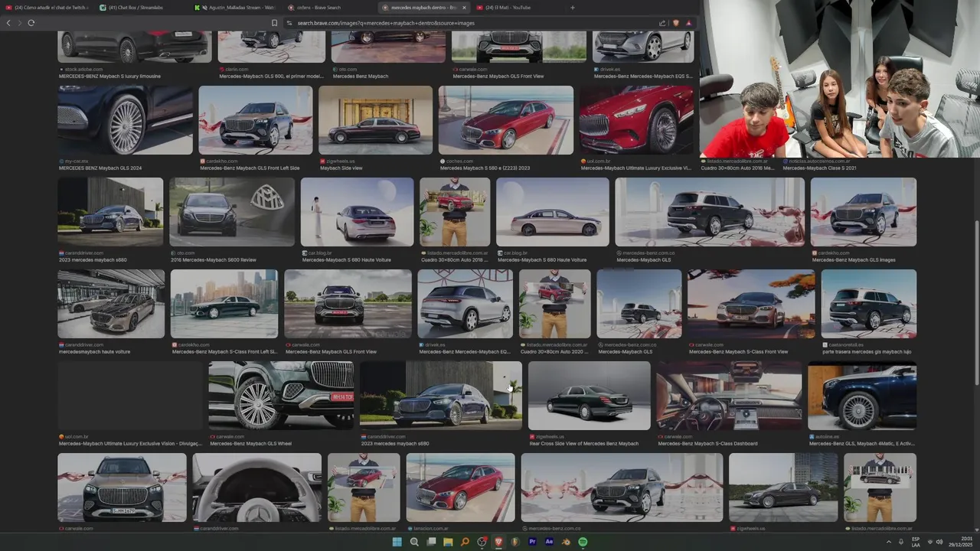Show hidden system tray icons
The image size is (980, 551).
tap(889, 542)
